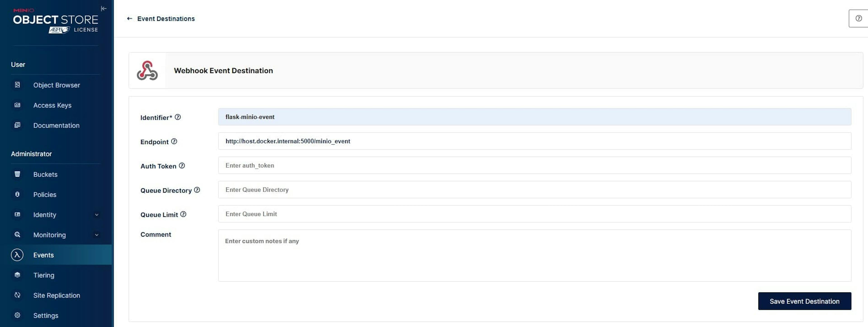Click the Auth Token help icon
Image resolution: width=868 pixels, height=327 pixels.
182,166
